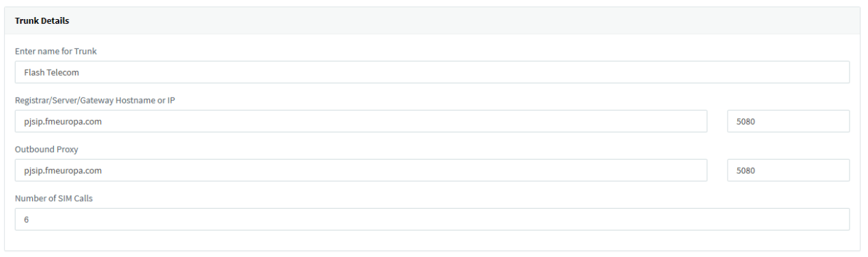The width and height of the screenshot is (868, 257).
Task: Click the 'Outbound Proxy' label
Action: pos(46,149)
